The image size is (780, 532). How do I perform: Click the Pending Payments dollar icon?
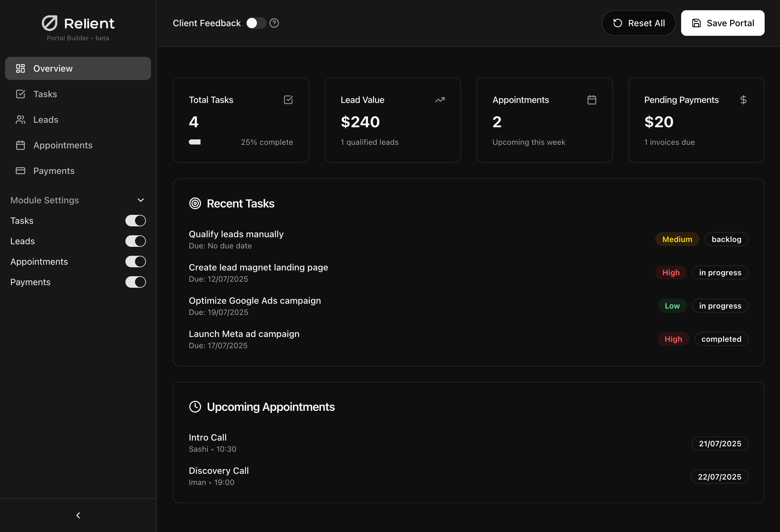pyautogui.click(x=744, y=100)
